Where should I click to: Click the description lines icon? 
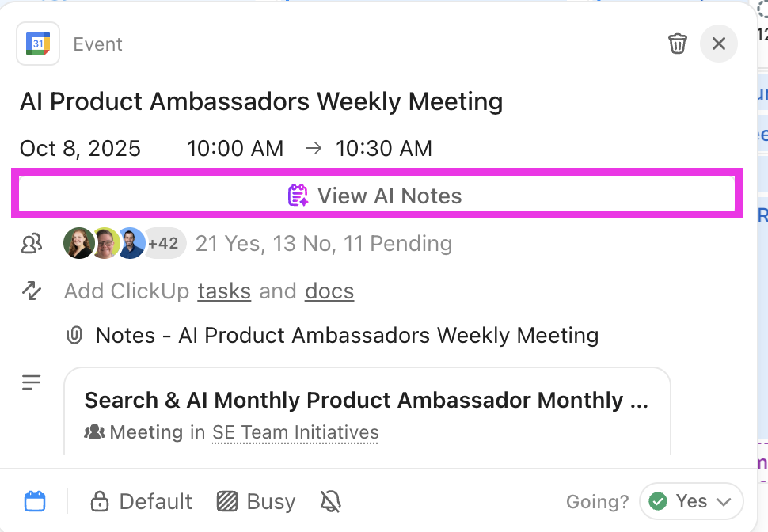coord(31,382)
